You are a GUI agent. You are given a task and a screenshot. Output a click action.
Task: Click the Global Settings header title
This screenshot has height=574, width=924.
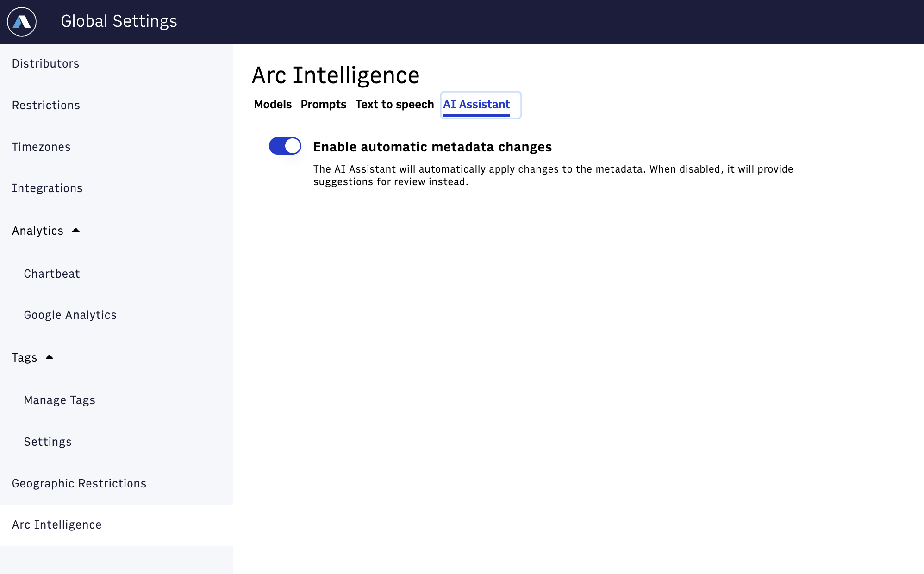pyautogui.click(x=119, y=21)
